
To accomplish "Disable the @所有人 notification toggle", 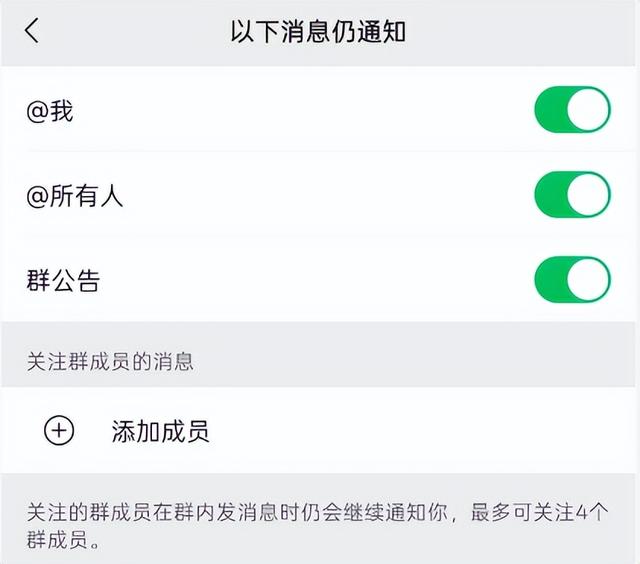I will (572, 195).
